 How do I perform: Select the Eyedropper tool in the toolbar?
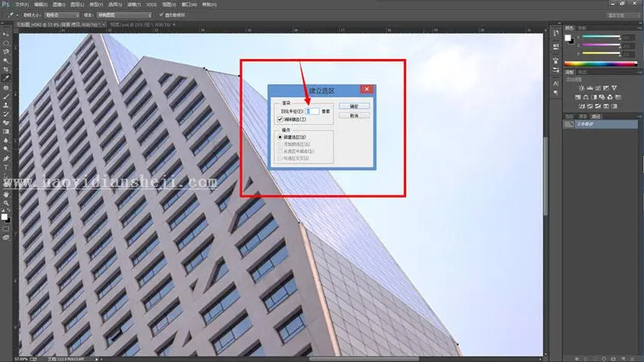click(6, 78)
